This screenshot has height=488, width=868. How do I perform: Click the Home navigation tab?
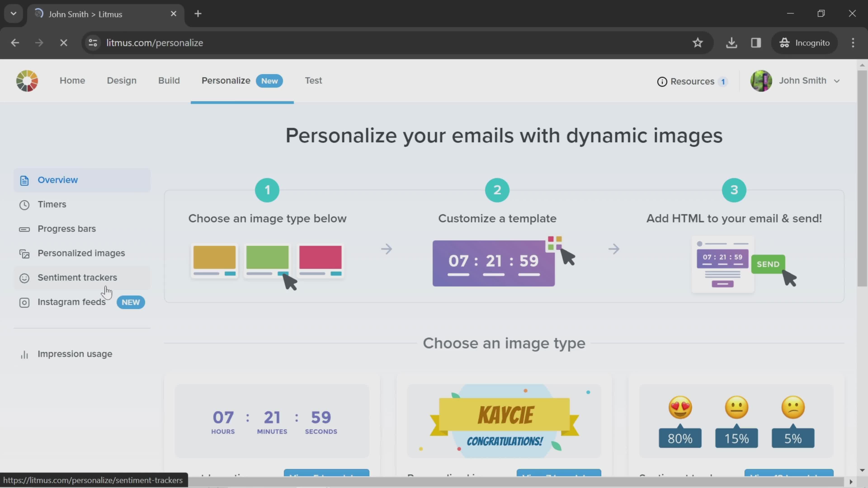tap(72, 80)
